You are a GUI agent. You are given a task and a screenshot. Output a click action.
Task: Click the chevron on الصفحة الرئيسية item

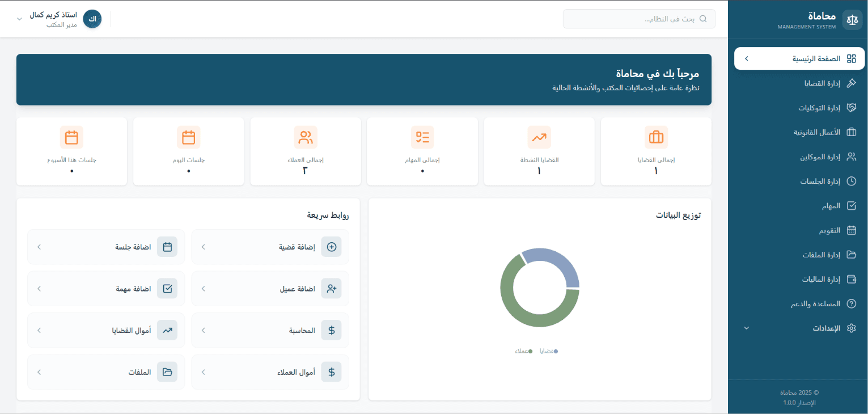[746, 58]
